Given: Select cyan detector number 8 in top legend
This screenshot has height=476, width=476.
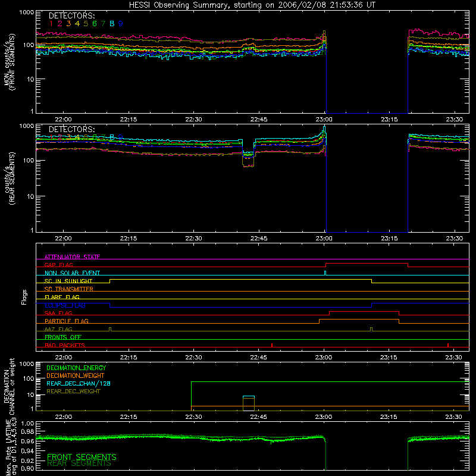Looking at the screenshot, I should pyautogui.click(x=112, y=24).
